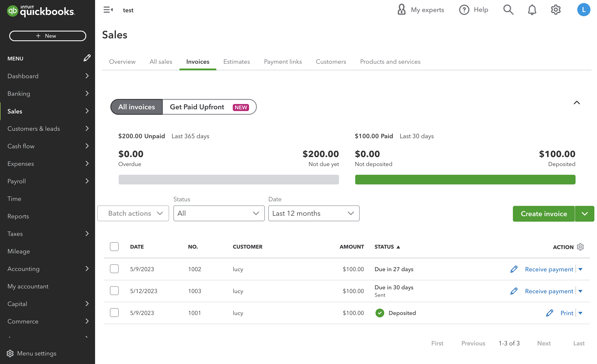Collapse the sidebar with the hamburger icon
The height and width of the screenshot is (364, 597).
pos(108,10)
